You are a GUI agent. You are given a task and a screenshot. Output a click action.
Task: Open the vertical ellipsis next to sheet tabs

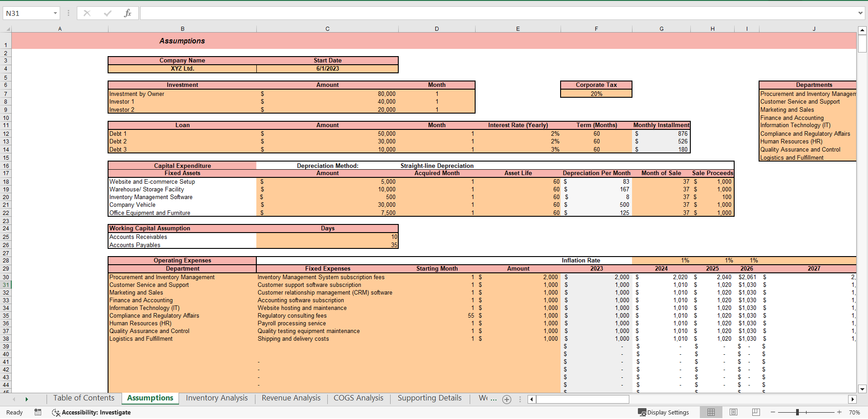(519, 400)
